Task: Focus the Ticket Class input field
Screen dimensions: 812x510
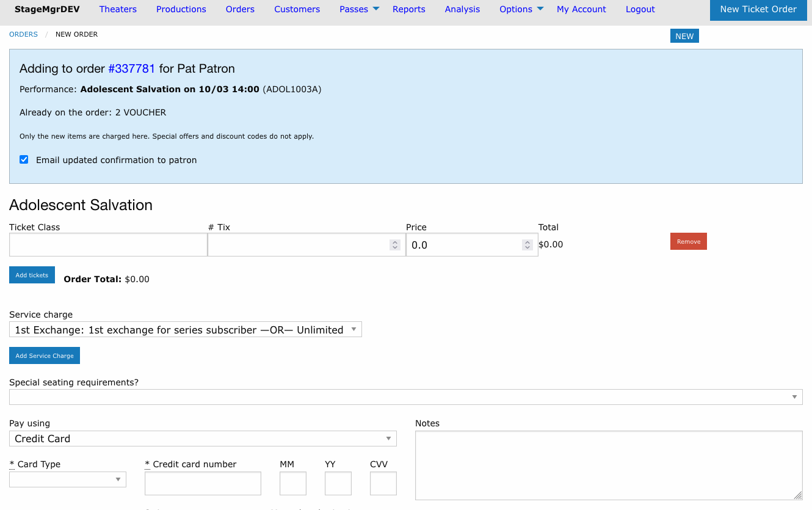Action: tap(108, 245)
